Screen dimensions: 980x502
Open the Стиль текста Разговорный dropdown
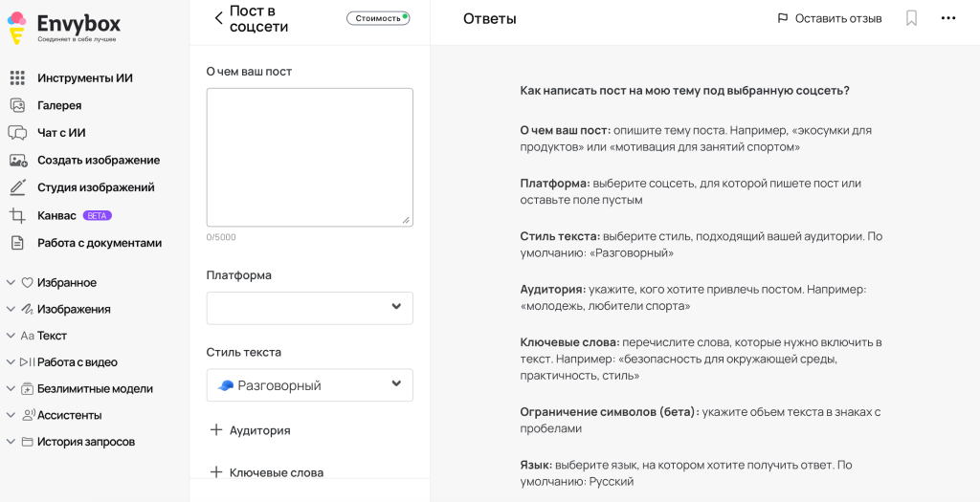pos(310,384)
